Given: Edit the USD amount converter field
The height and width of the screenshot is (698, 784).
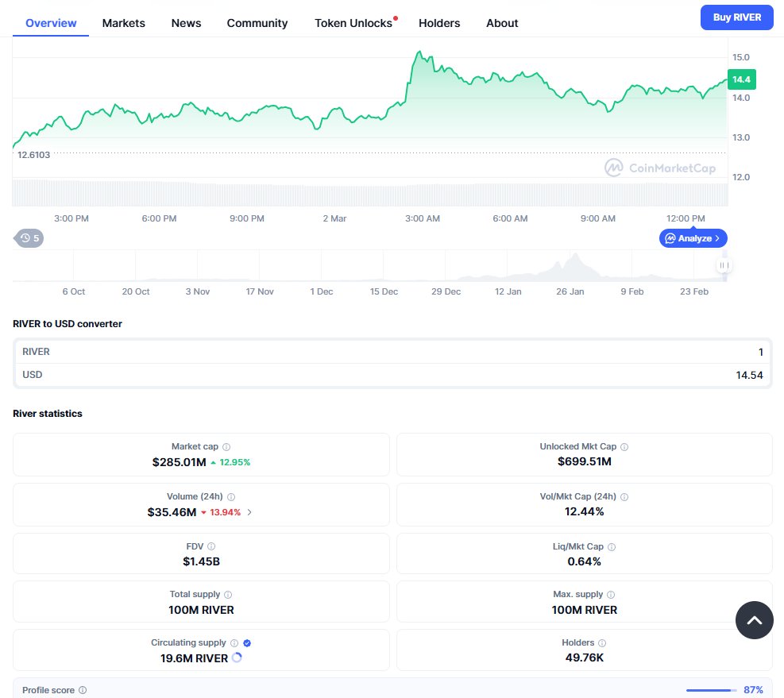Looking at the screenshot, I should 392,375.
